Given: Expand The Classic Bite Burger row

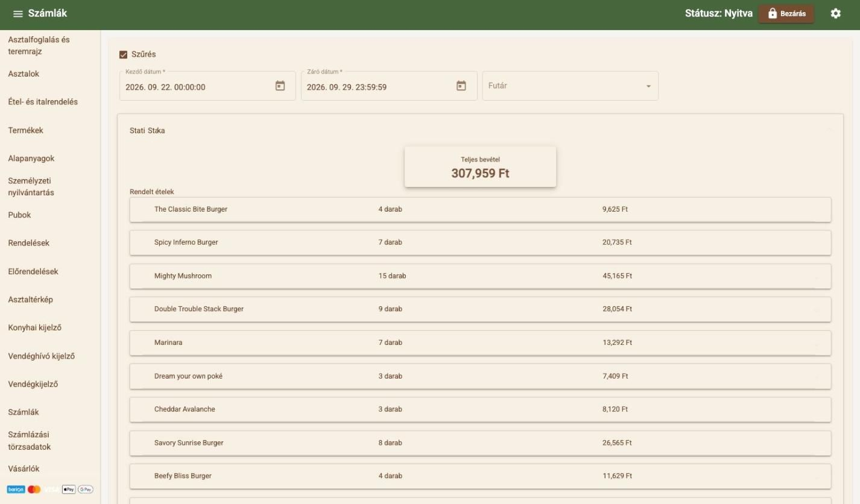Looking at the screenshot, I should pyautogui.click(x=480, y=209).
